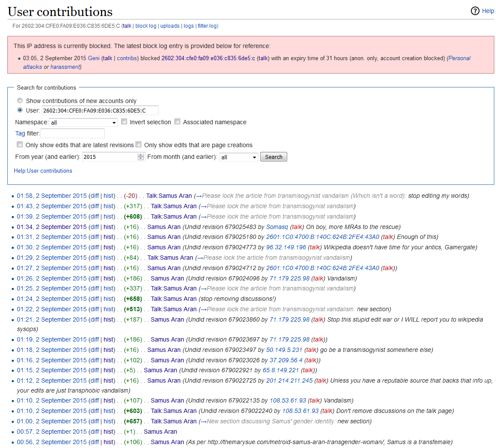
Task: Open the 'Personal attacks' policy link
Action: 459,58
